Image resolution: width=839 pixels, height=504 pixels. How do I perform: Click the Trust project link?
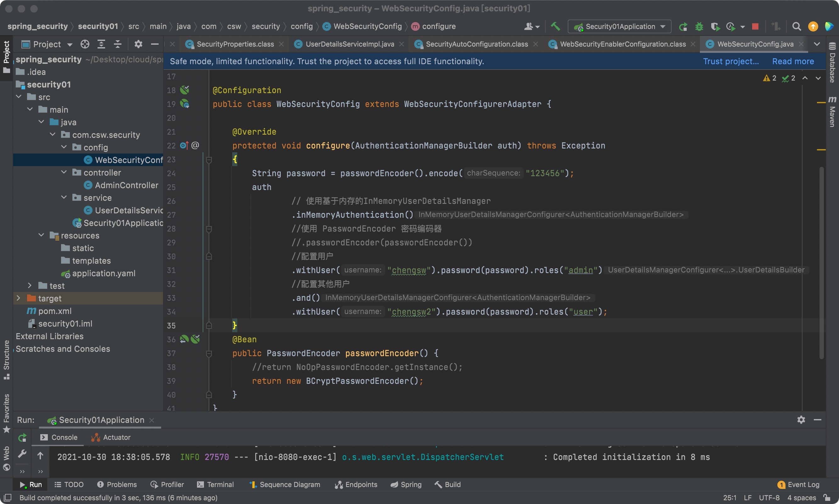click(x=731, y=61)
